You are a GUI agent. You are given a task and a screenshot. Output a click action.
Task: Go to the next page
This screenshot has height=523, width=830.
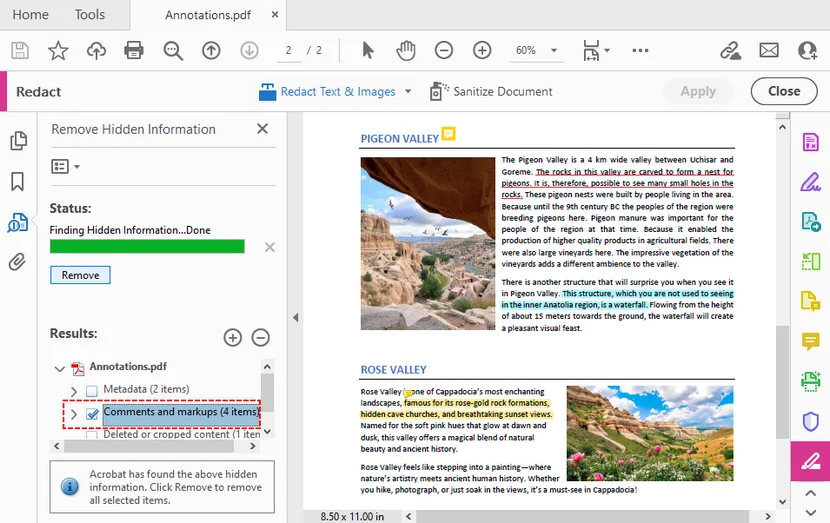[249, 51]
